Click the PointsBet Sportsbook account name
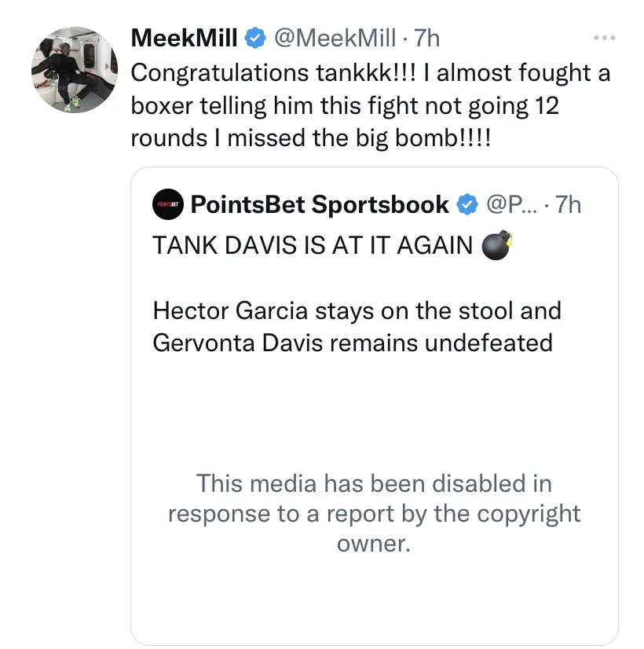The image size is (644, 649). tap(320, 204)
